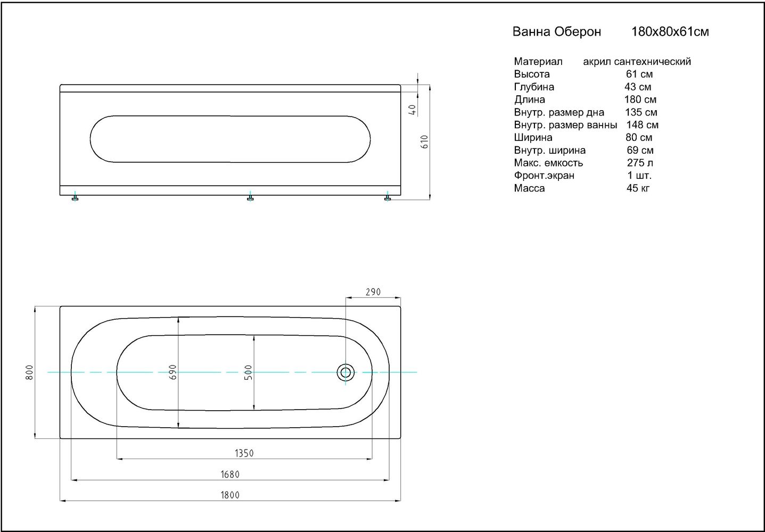Click the left adjustable leg under the bathtub

(x=76, y=198)
